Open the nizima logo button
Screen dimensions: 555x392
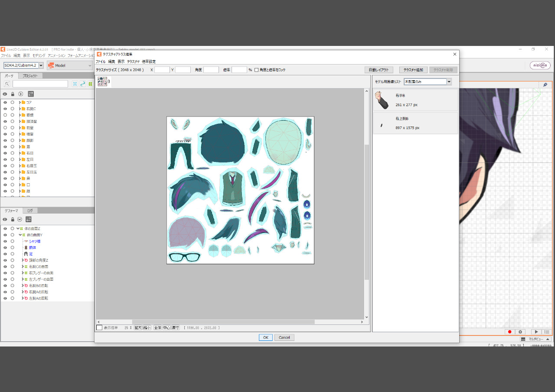click(x=540, y=65)
